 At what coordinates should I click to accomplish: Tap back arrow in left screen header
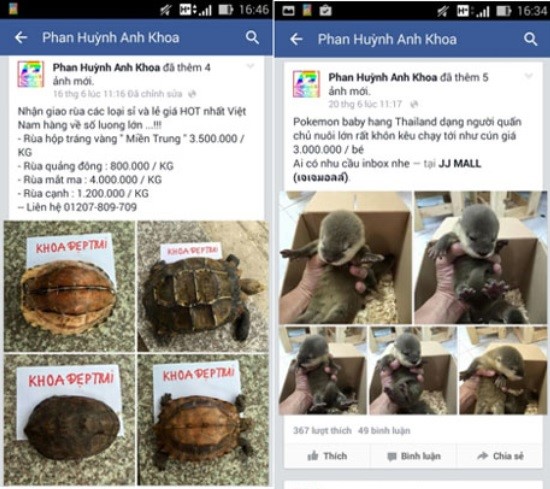[x=21, y=37]
